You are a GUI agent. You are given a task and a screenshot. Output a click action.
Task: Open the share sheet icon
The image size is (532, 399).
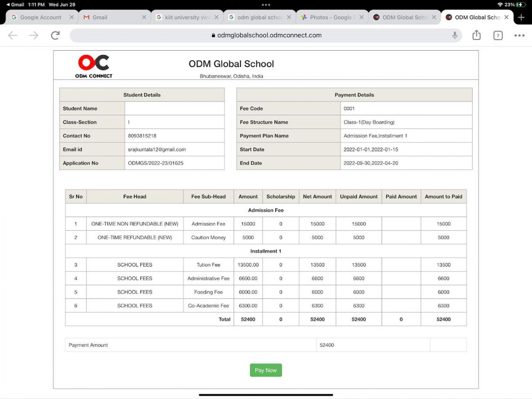pos(476,35)
